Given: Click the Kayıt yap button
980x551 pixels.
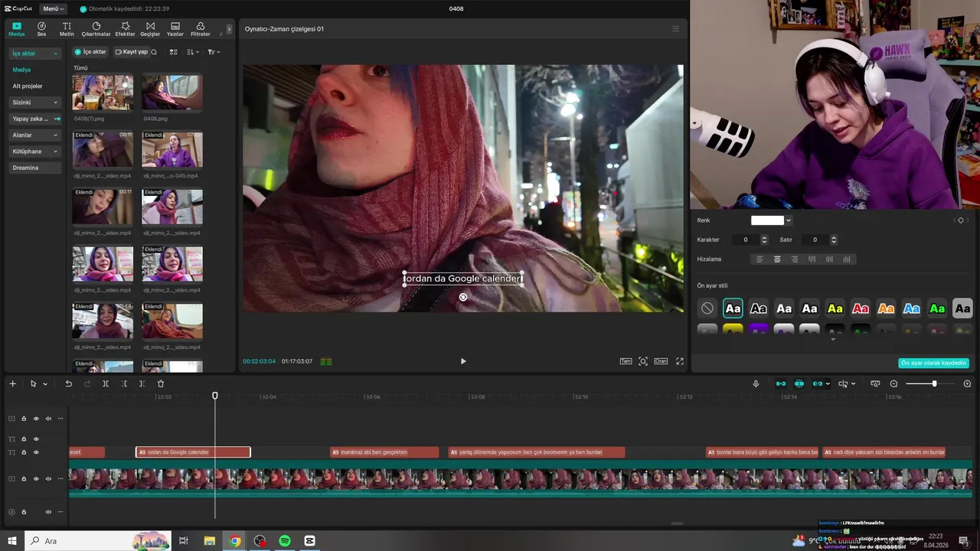Looking at the screenshot, I should coord(131,52).
